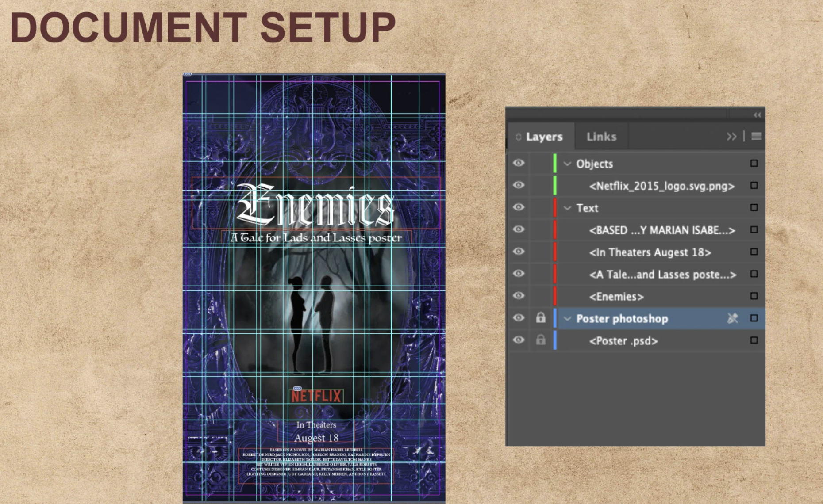
Task: Toggle visibility of In Theaters Augest 18 item
Action: [x=519, y=252]
